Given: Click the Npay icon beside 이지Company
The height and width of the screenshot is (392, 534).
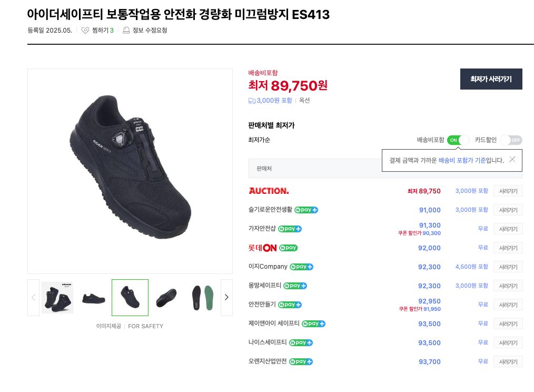Looking at the screenshot, I should point(301,267).
